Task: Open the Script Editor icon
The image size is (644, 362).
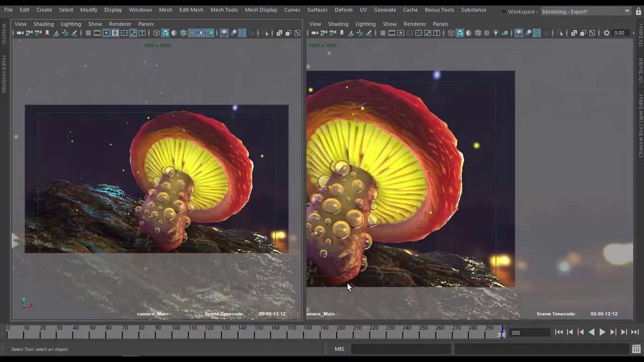Action: (x=636, y=349)
